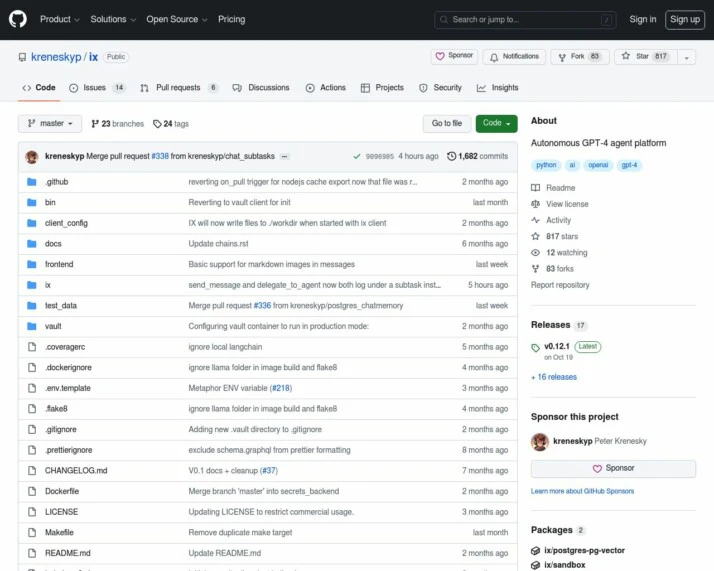
Task: Open the client_config folder
Action: coord(66,223)
